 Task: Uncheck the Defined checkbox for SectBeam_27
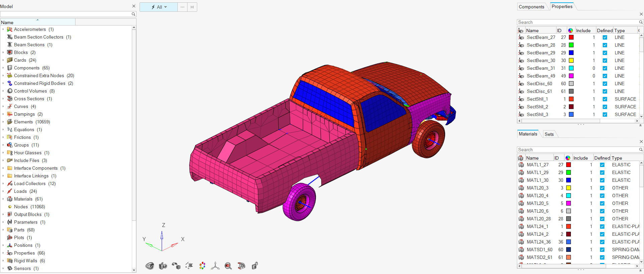tap(605, 38)
